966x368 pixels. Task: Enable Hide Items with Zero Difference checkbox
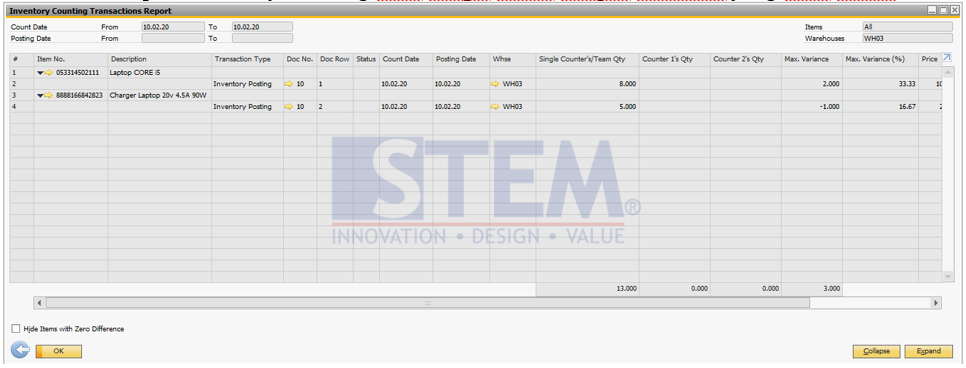pyautogui.click(x=15, y=329)
